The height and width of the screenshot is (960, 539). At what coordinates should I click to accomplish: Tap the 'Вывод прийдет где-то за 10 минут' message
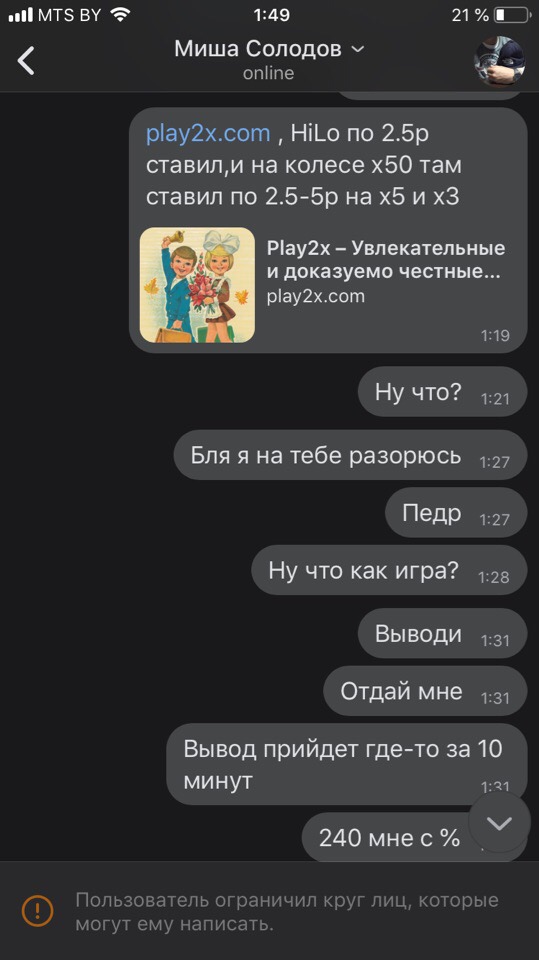pyautogui.click(x=347, y=765)
